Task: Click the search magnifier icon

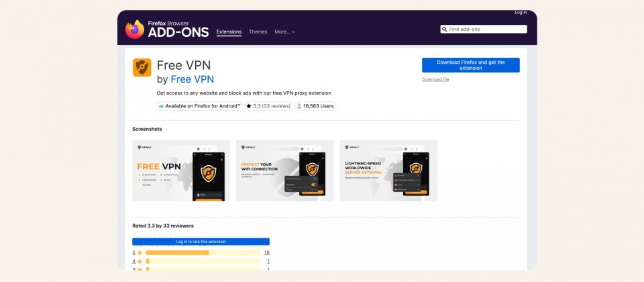Action: tap(445, 30)
